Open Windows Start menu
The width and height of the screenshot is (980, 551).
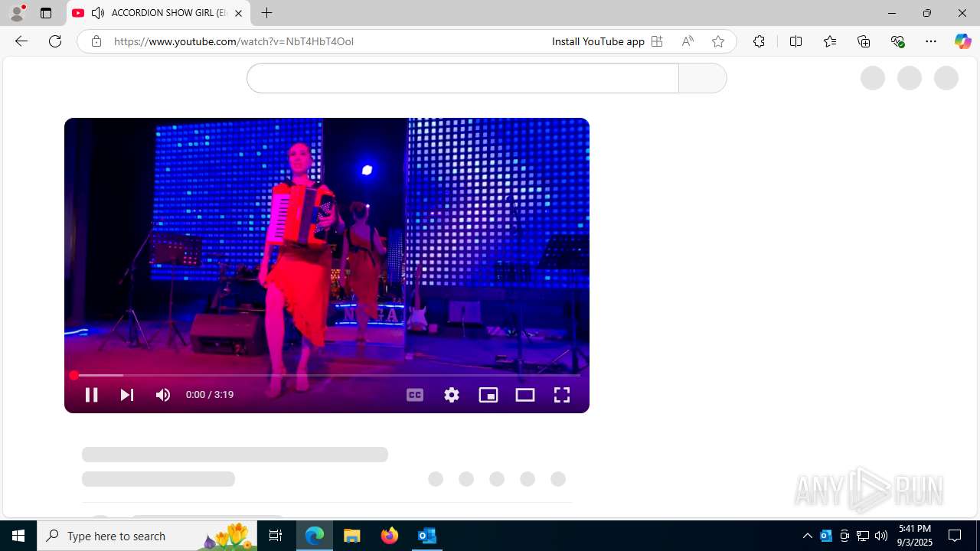click(x=18, y=536)
